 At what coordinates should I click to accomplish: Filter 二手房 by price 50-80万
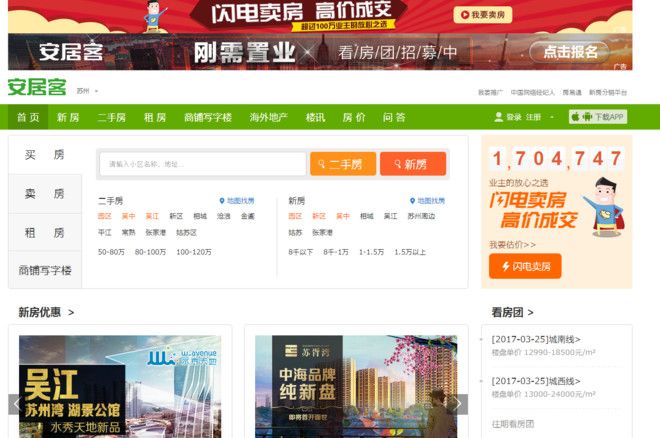click(x=111, y=252)
